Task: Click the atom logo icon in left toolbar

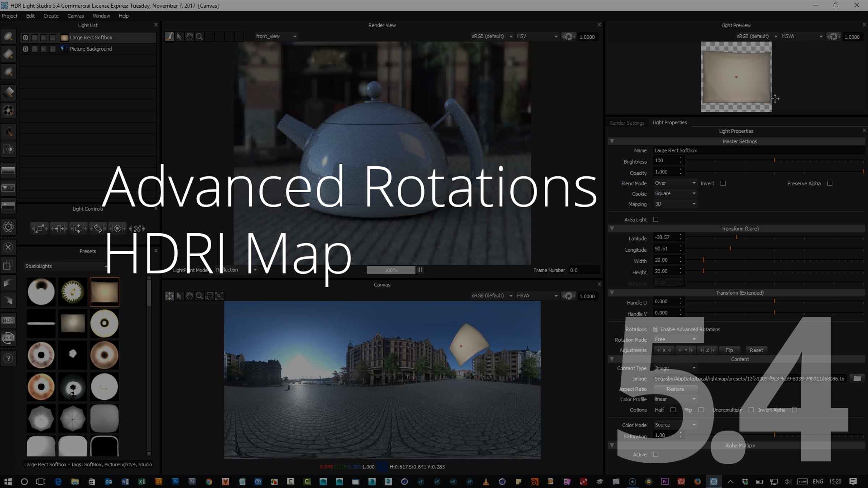Action: coord(8,227)
